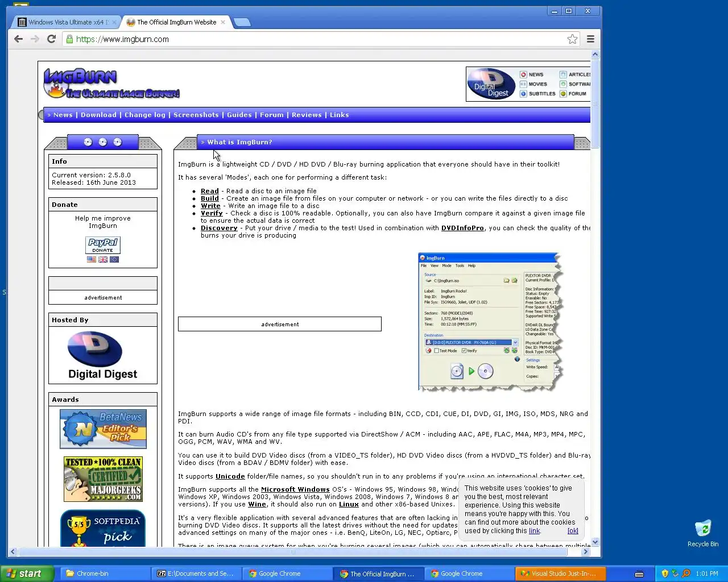Open the Reviews navigation link
The width and height of the screenshot is (728, 582).
307,115
